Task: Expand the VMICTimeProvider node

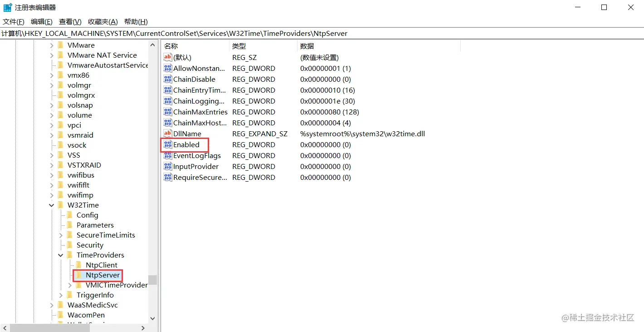Action: coord(70,285)
